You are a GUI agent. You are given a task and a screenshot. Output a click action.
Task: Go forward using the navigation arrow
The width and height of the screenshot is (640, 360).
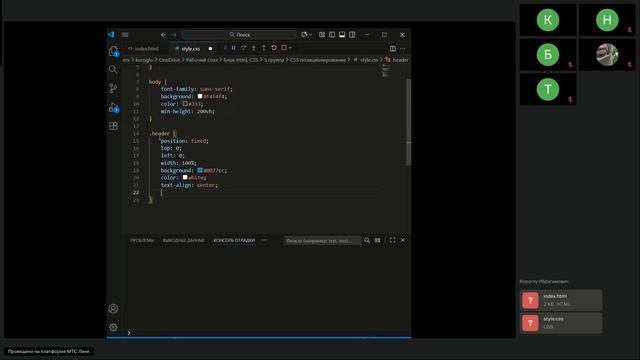[x=174, y=35]
